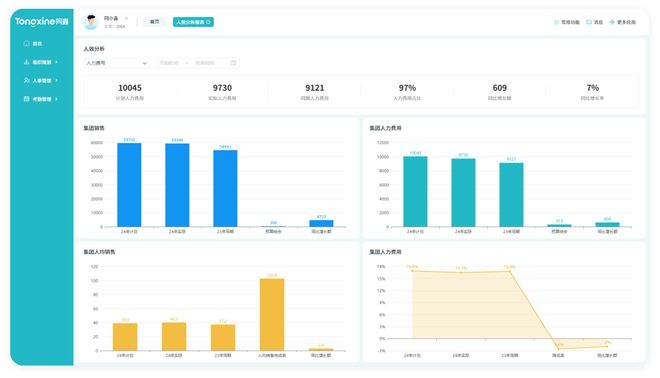Click the 9121 KPI value
660x378 pixels.
coord(315,88)
